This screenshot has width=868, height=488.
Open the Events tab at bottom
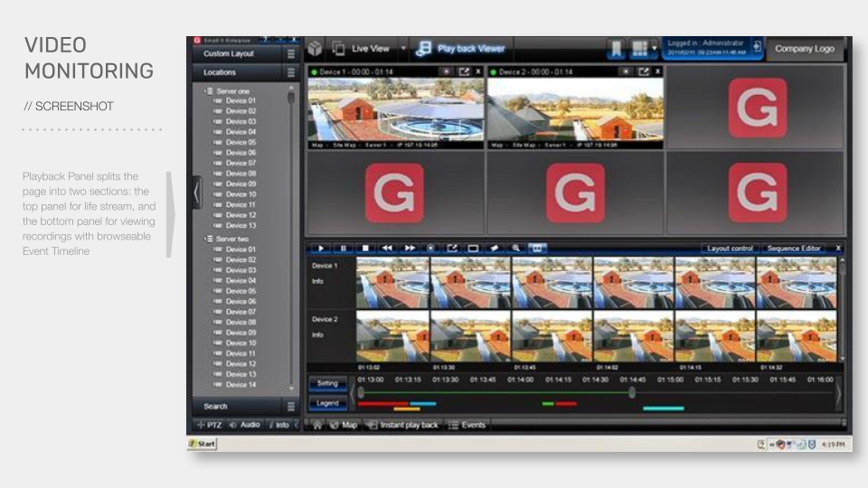pos(467,425)
